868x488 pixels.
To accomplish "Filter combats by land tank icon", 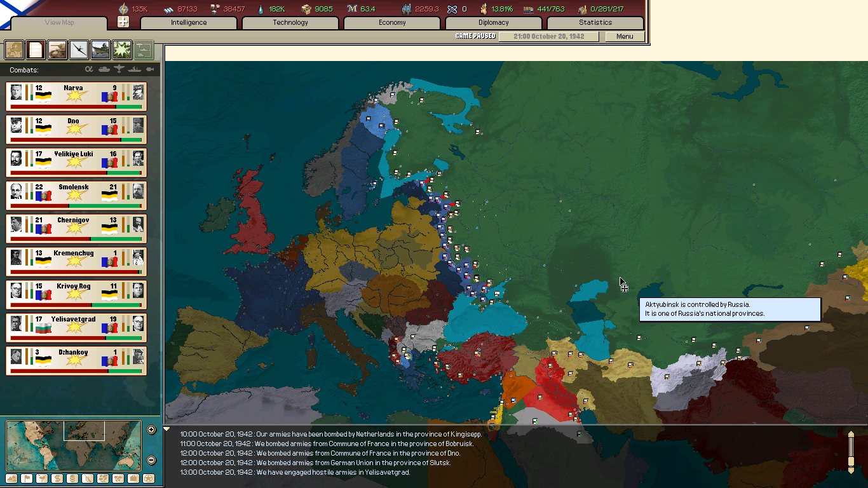I will point(104,69).
